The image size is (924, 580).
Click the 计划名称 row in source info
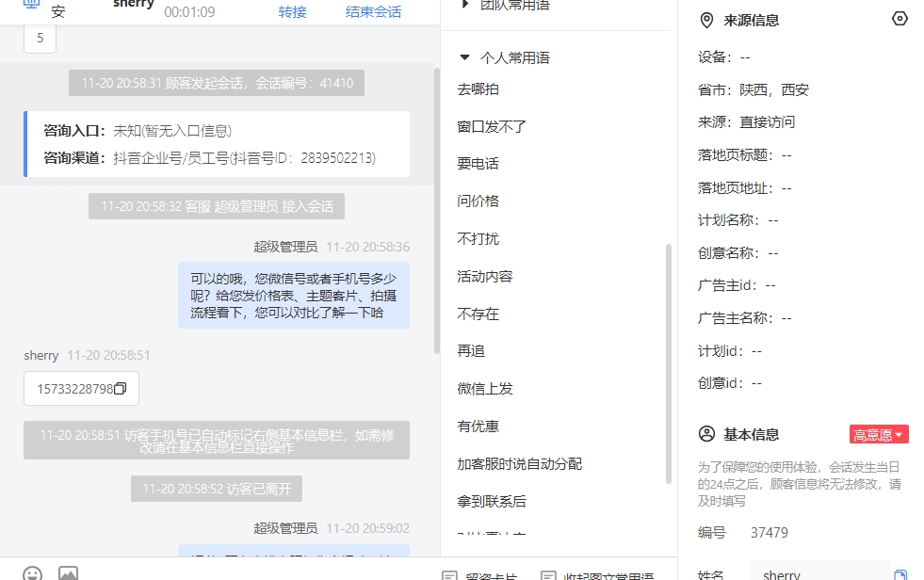(x=738, y=221)
